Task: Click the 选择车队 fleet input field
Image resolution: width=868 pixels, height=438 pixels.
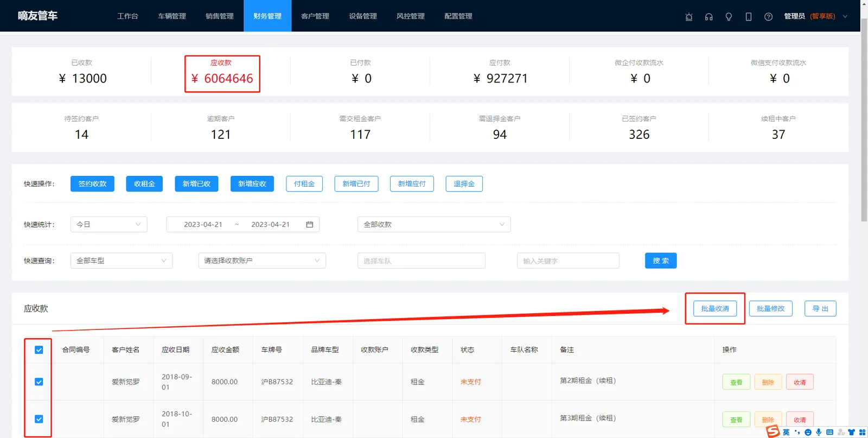Action: point(422,261)
